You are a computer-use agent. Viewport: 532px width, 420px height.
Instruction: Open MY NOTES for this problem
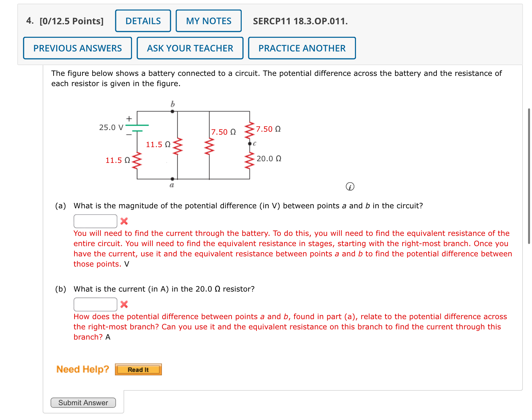(x=208, y=21)
